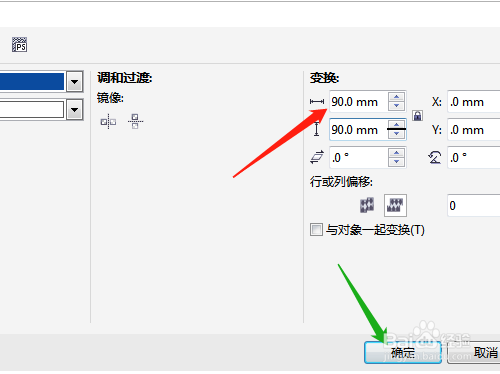The height and width of the screenshot is (374, 500).
Task: Decrease the tile height with down arrow
Action: pos(396,134)
